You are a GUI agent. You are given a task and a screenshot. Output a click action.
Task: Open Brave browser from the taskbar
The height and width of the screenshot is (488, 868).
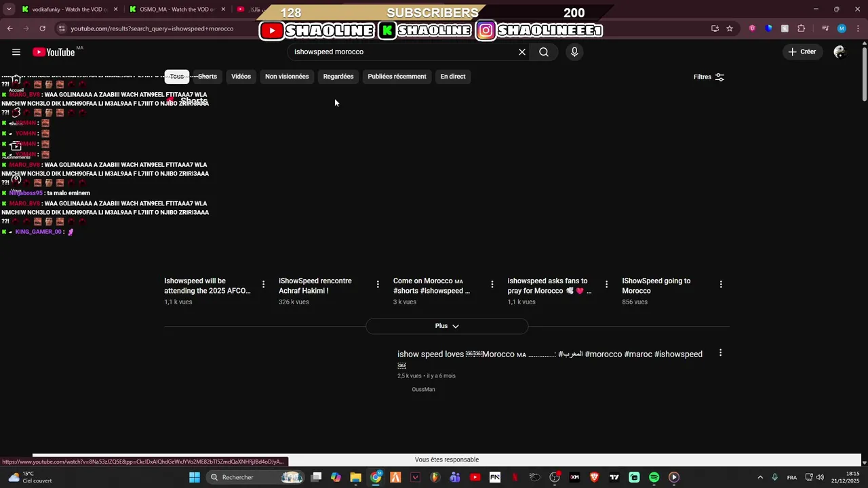(594, 477)
